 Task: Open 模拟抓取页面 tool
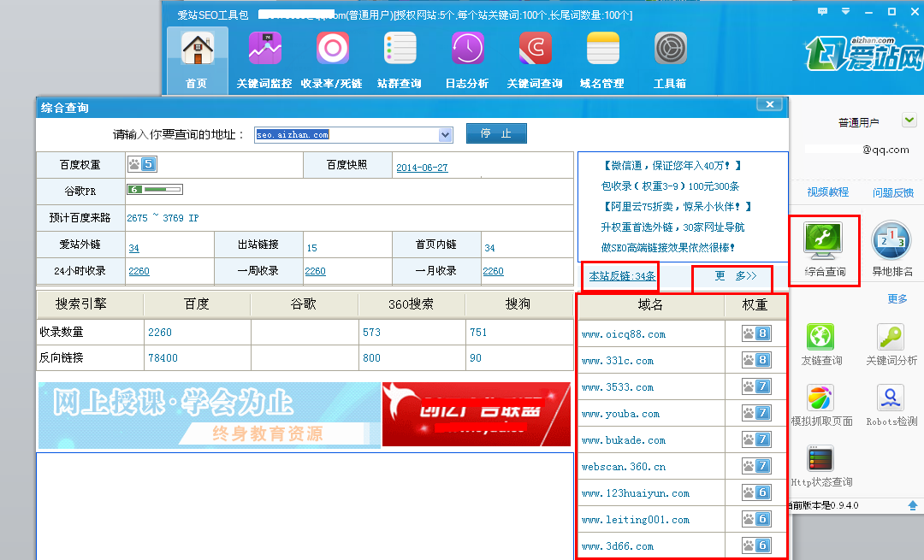[x=820, y=406]
